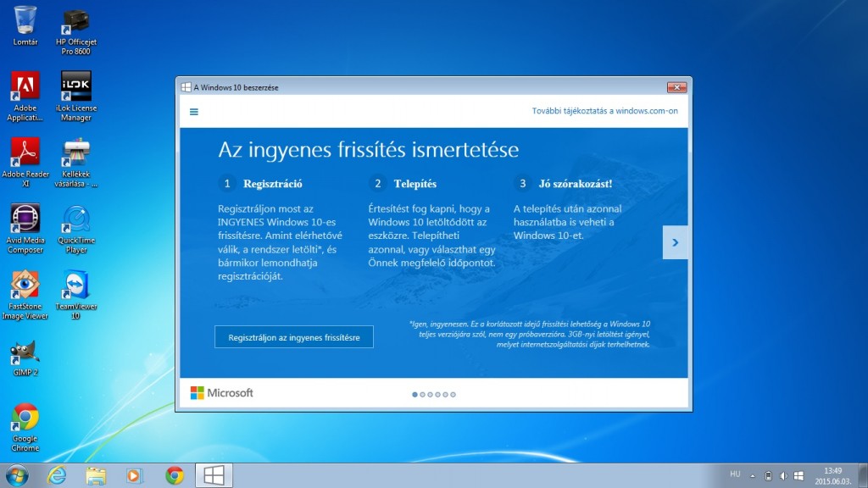868x488 pixels.
Task: Click 'További tájékoztatás a windows.com-on' link
Action: click(604, 111)
